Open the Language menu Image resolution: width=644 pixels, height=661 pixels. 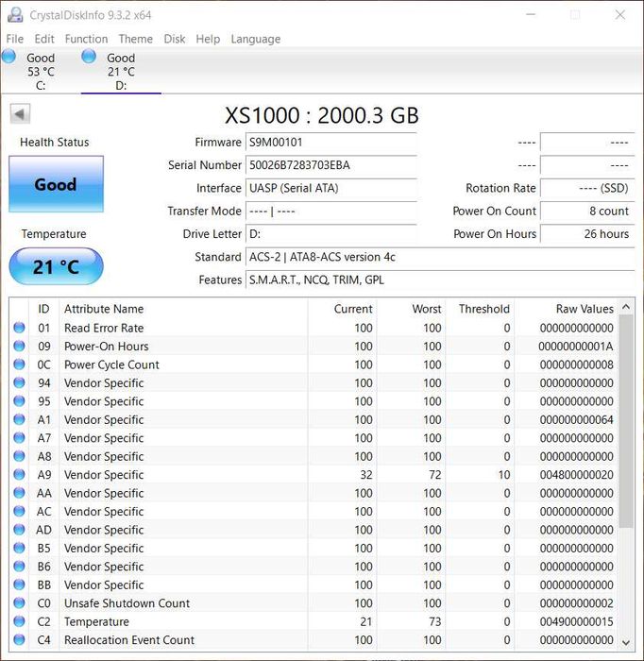pos(255,39)
